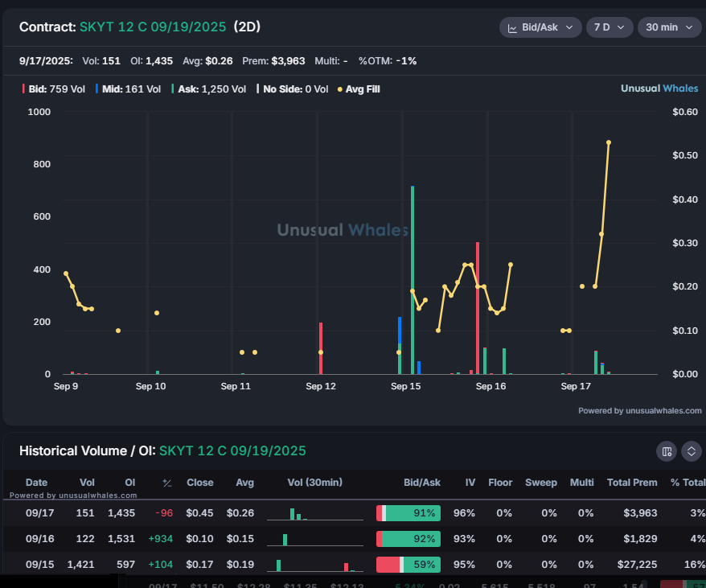This screenshot has height=588, width=706.
Task: Click the $3,963 total premium cell
Action: pyautogui.click(x=640, y=512)
